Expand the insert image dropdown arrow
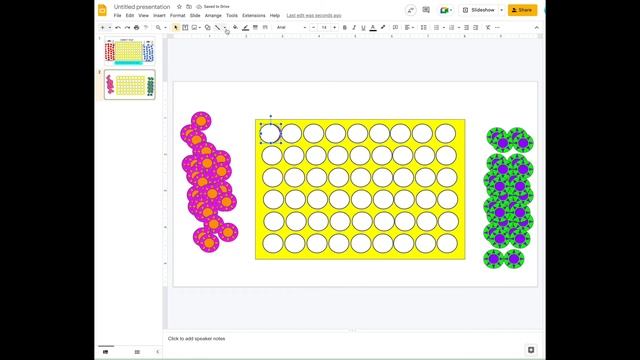This screenshot has width=640, height=360. (200, 27)
